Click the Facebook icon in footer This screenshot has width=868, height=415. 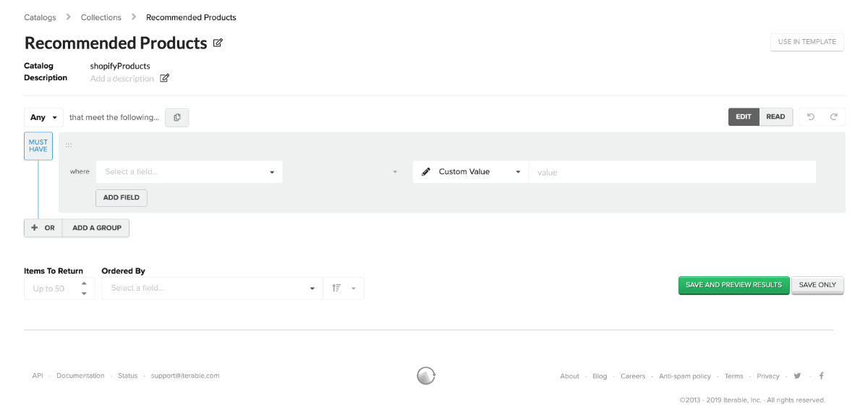[821, 376]
